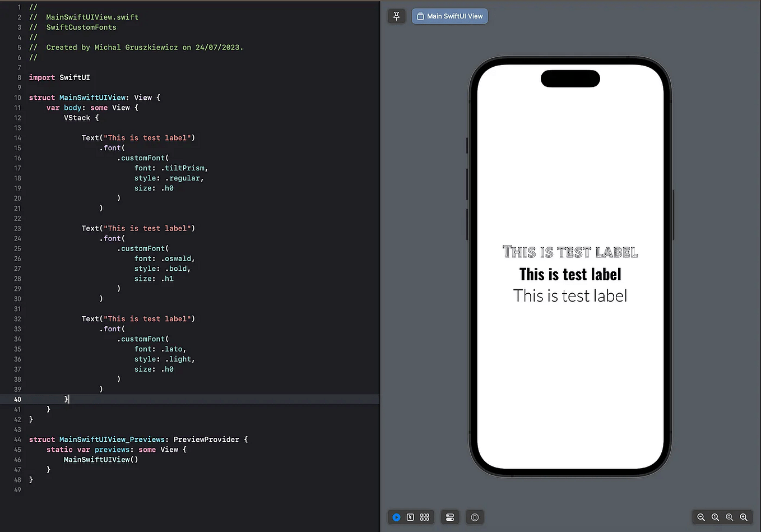Viewport: 761px width, 532px height.
Task: Enable selectable mode in the preview toolbar
Action: point(410,517)
